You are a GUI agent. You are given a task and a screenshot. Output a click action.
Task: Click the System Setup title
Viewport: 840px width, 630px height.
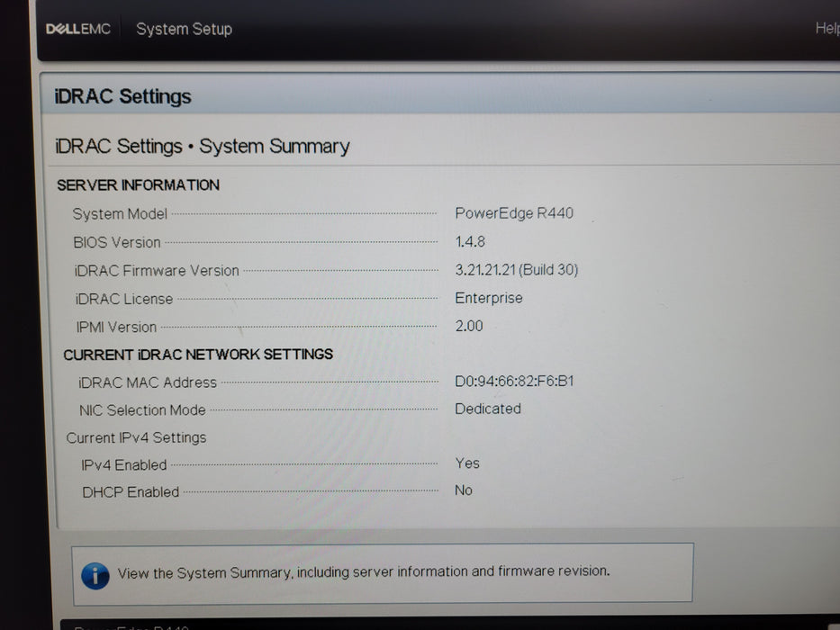[x=184, y=29]
